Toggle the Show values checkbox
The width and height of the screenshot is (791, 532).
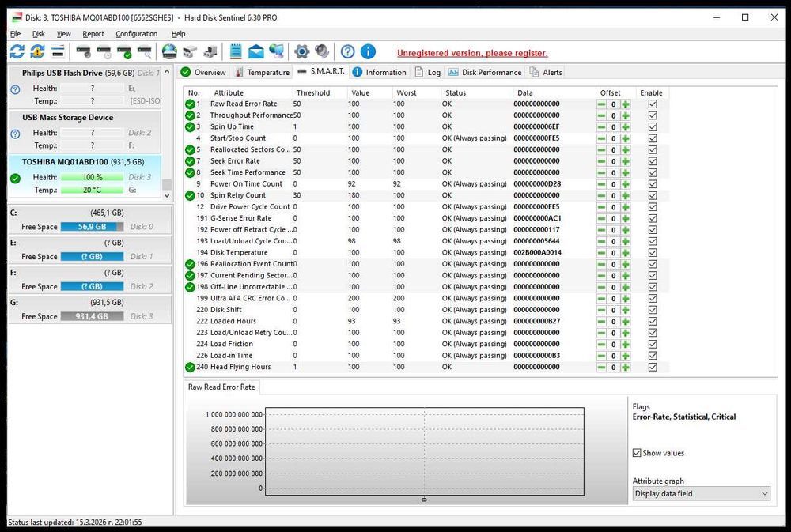click(637, 453)
